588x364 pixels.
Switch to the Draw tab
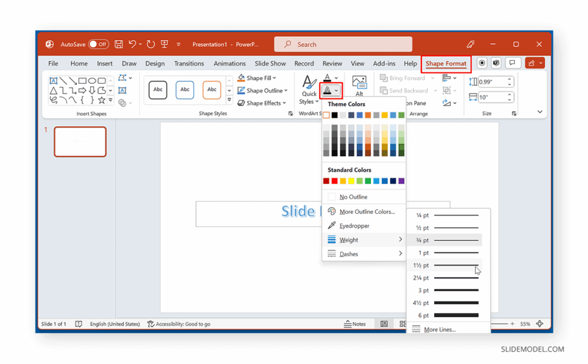(x=129, y=63)
